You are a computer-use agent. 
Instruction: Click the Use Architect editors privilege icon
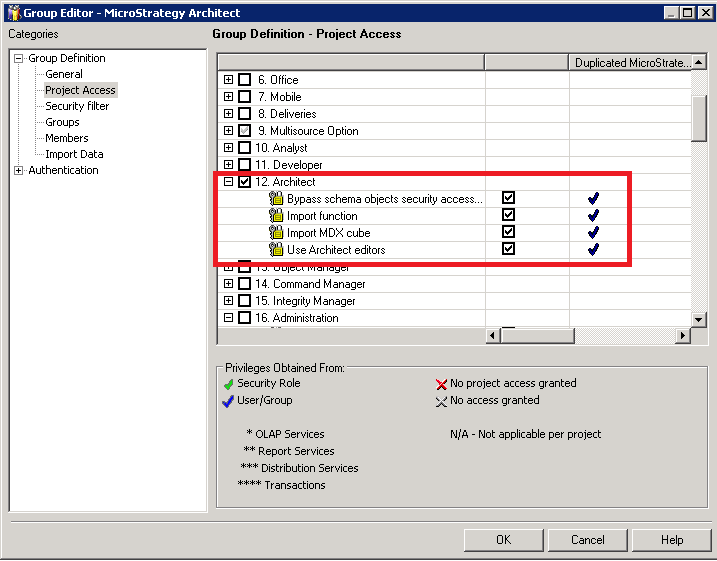(276, 250)
